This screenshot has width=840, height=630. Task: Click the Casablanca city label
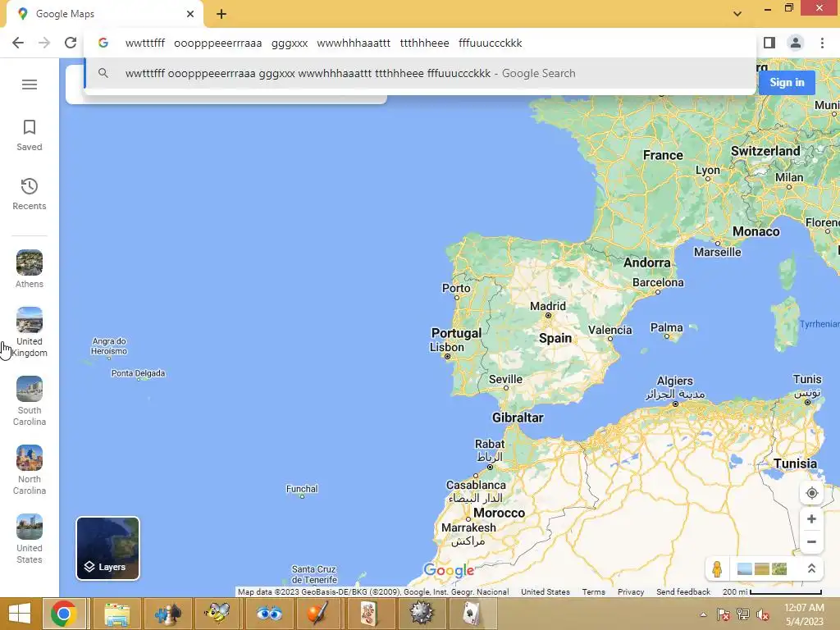pos(476,485)
